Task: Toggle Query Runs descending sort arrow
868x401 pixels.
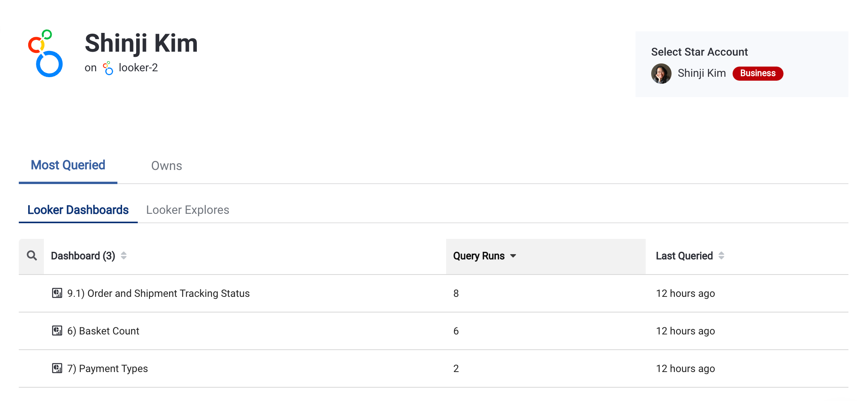Action: tap(513, 256)
